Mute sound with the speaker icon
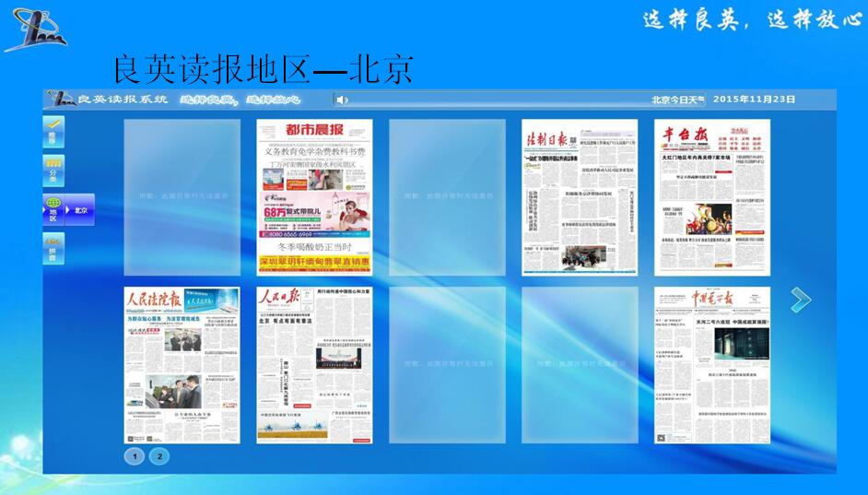The width and height of the screenshot is (868, 495). (341, 100)
